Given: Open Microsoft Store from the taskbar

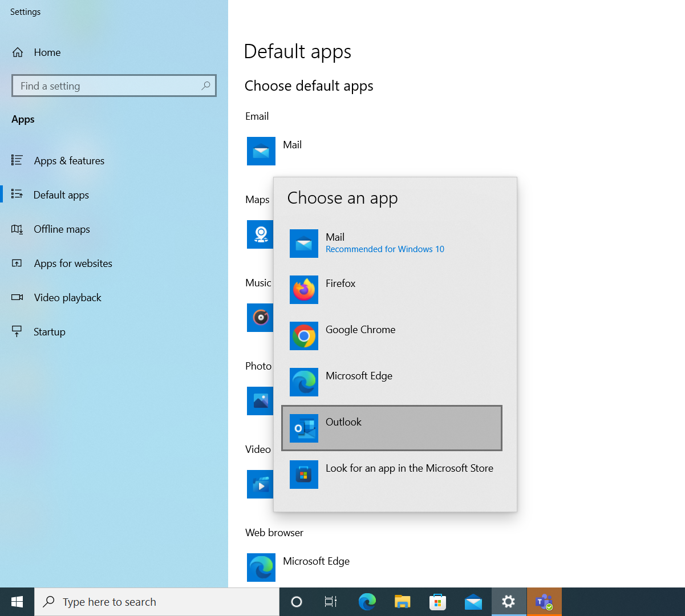Looking at the screenshot, I should pyautogui.click(x=438, y=602).
